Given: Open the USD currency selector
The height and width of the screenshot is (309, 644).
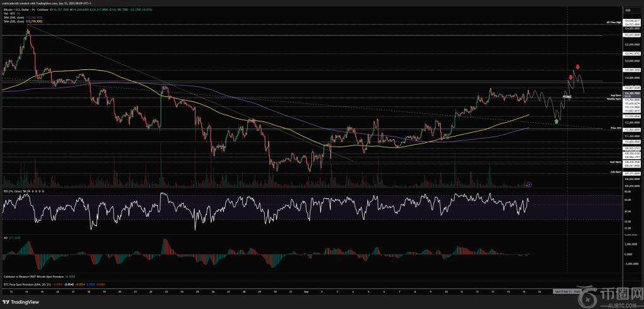Looking at the screenshot, I should 627,11.
